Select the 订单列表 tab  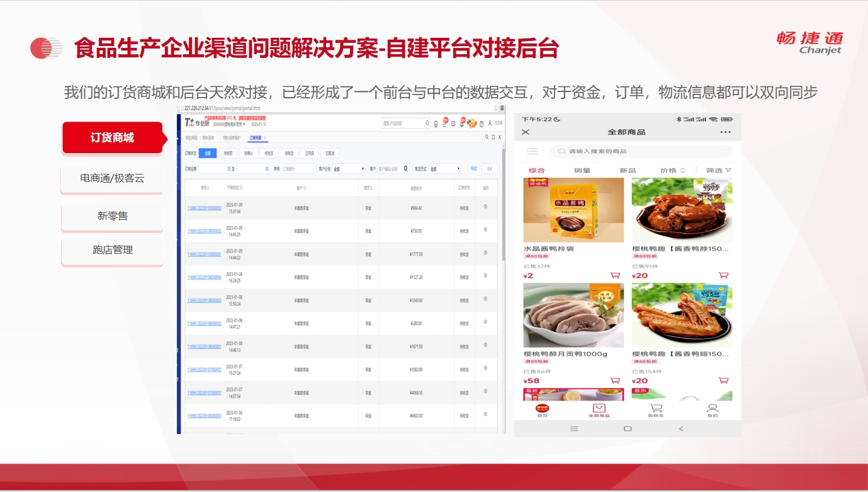click(x=256, y=137)
